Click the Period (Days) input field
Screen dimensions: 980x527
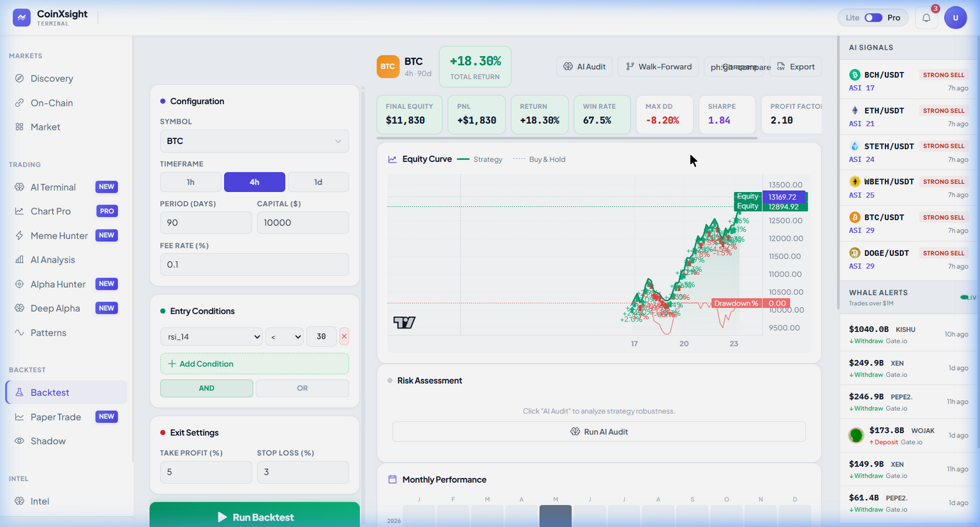206,223
